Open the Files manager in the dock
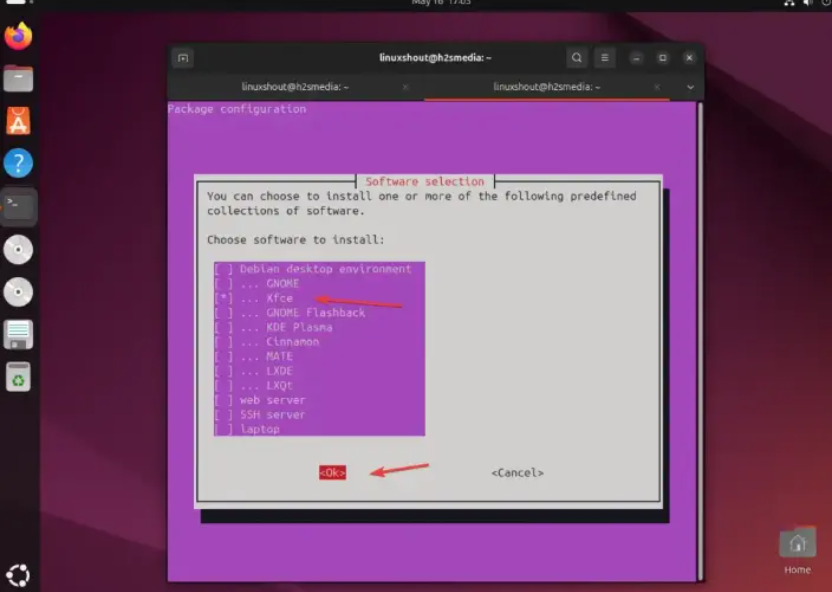This screenshot has height=592, width=832. pos(18,79)
